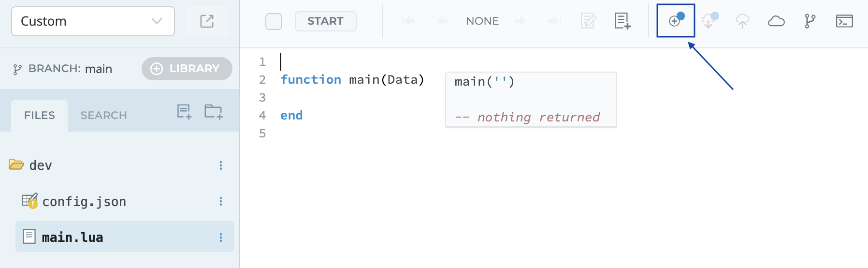Toggle the checkbox left of START
Screen dimensions: 868x268
(274, 21)
